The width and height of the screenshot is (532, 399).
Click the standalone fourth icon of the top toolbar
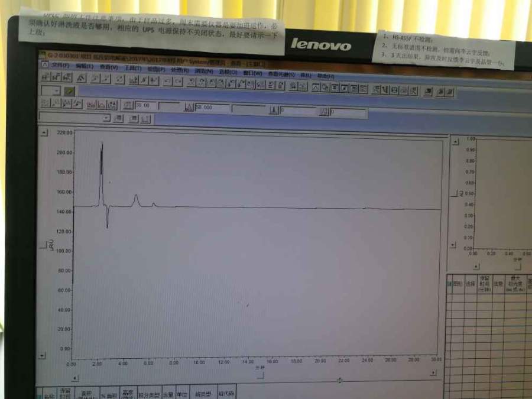pyautogui.click(x=81, y=79)
